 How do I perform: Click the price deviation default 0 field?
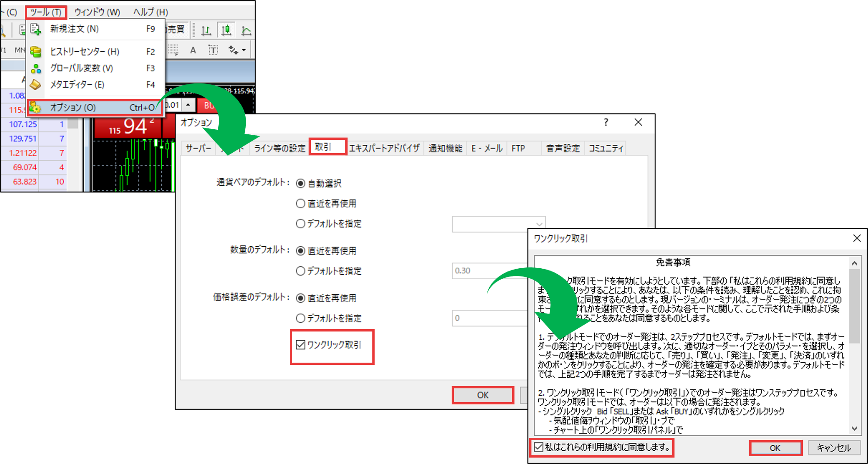click(x=490, y=318)
